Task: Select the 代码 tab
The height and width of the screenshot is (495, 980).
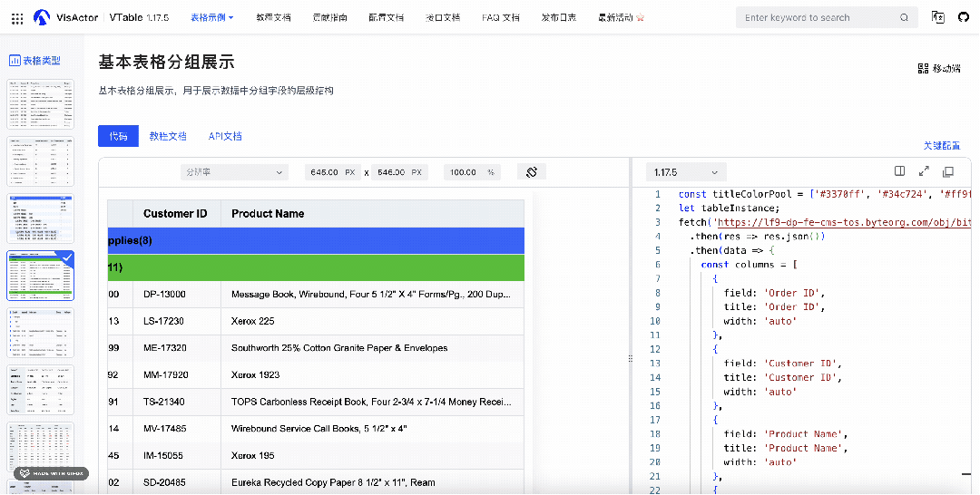Action: click(x=118, y=136)
